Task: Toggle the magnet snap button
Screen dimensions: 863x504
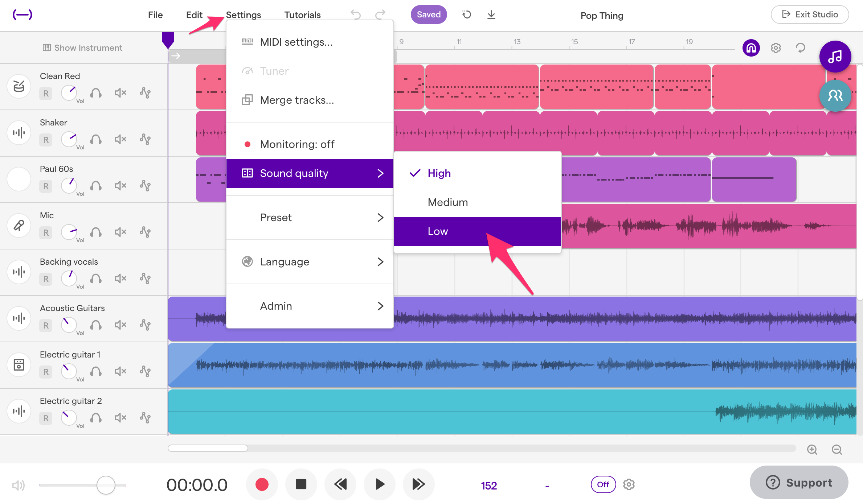Action: (x=751, y=48)
